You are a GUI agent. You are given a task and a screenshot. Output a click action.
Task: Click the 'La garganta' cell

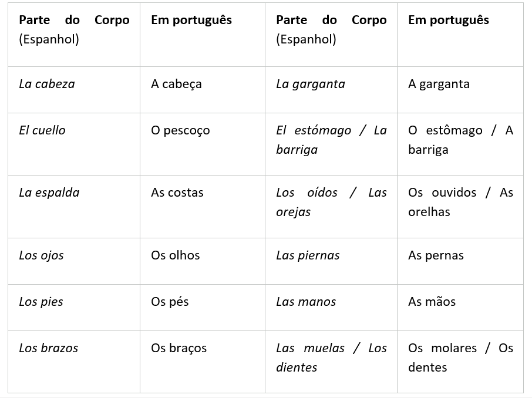point(331,90)
